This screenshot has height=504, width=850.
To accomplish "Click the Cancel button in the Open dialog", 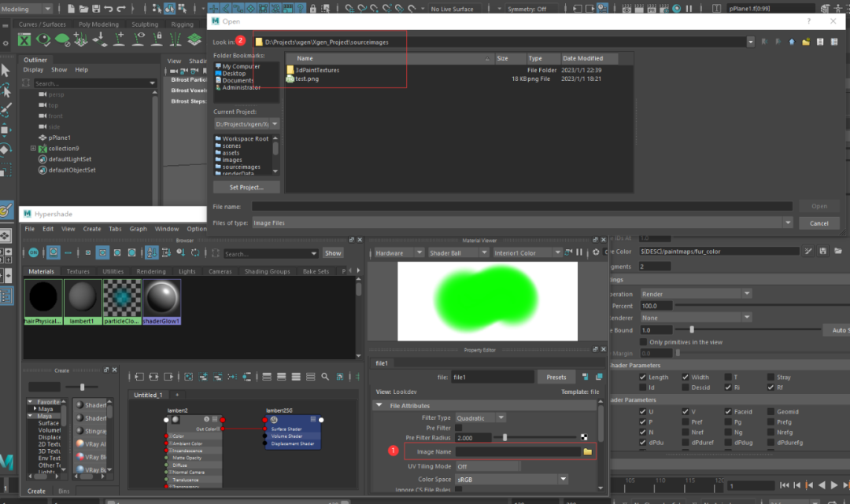I will (819, 223).
